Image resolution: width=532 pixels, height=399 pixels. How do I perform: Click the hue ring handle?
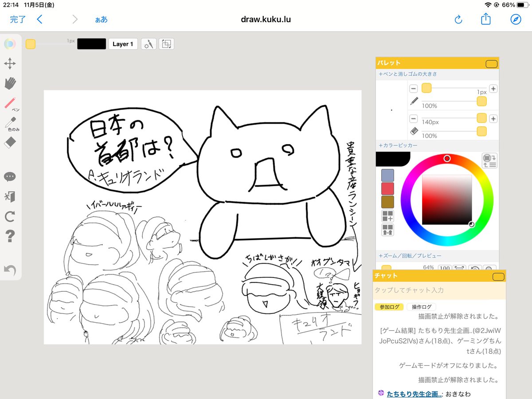(447, 158)
